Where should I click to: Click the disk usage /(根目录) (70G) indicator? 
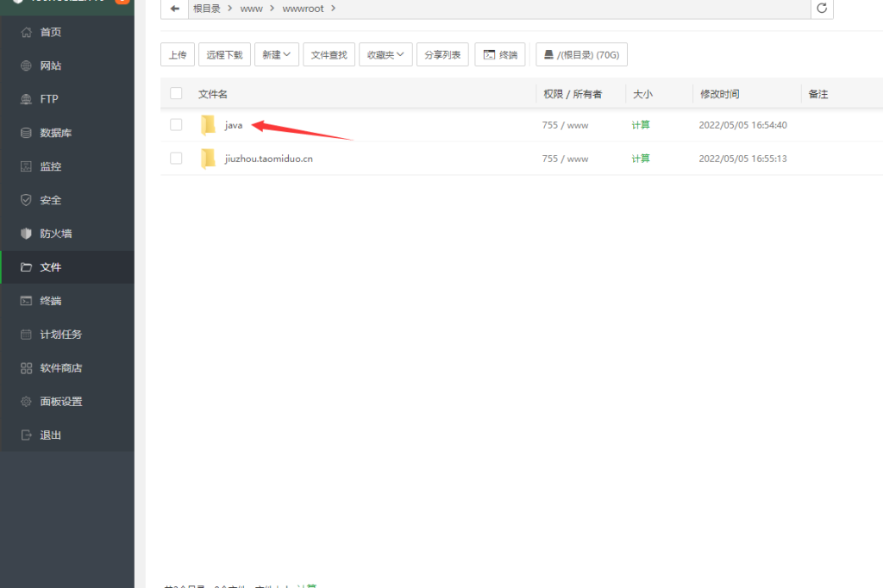pyautogui.click(x=581, y=54)
